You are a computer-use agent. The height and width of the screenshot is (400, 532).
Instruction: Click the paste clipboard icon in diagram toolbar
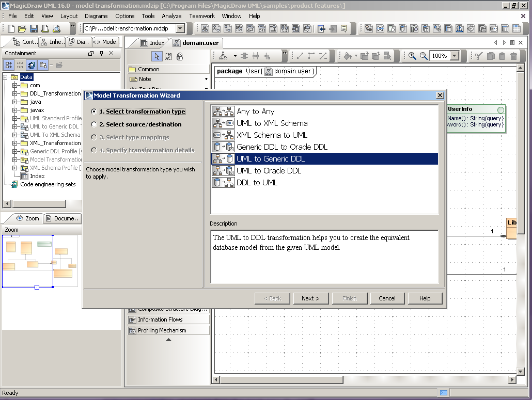click(502, 56)
